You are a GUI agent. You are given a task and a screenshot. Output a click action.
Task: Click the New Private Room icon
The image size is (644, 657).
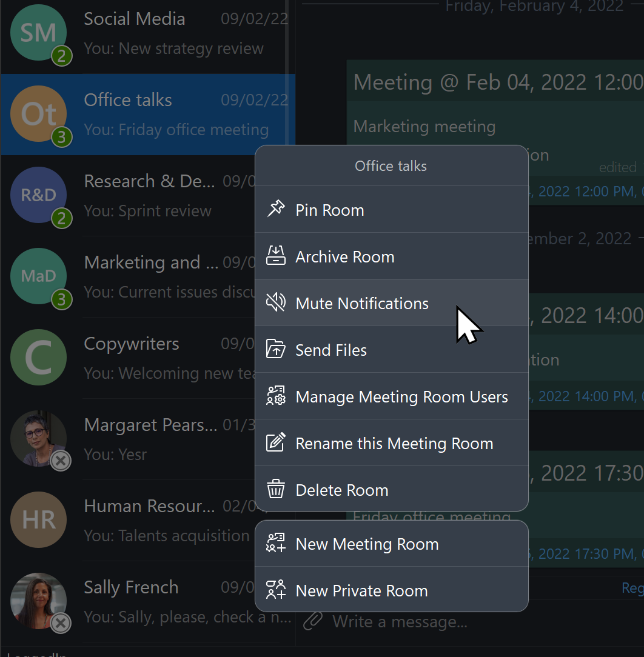276,590
